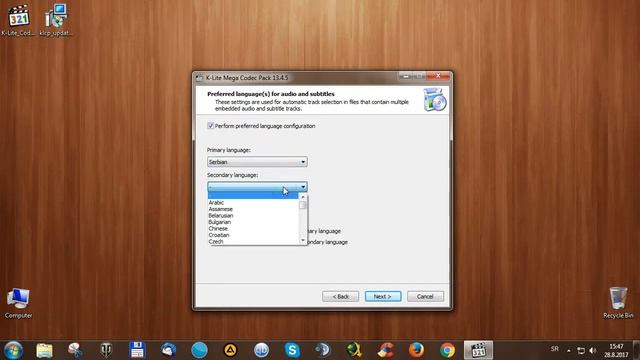The width and height of the screenshot is (640, 360).
Task: Open the Recycle Bin desktop icon
Action: pos(618,303)
